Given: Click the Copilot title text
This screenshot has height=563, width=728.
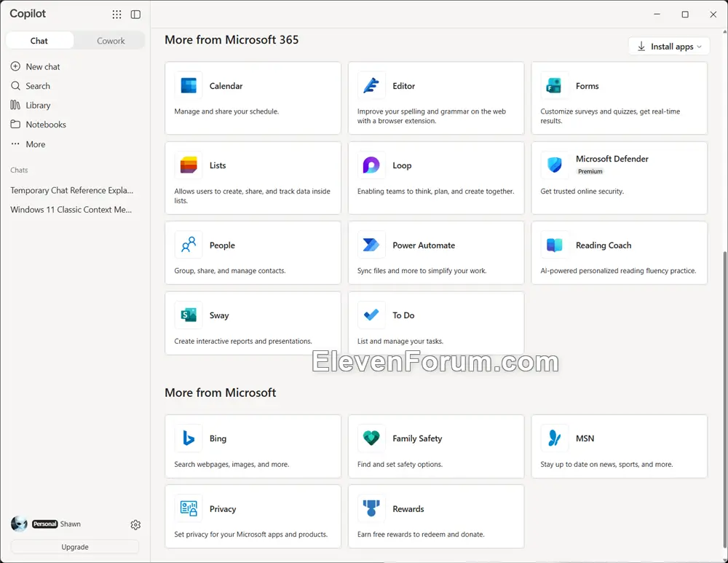Looking at the screenshot, I should click(x=28, y=13).
